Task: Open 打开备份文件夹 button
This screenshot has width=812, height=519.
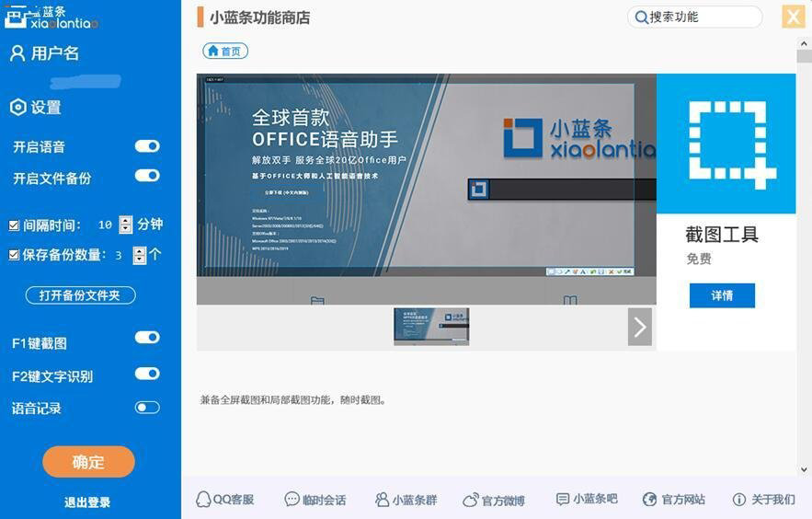Action: coord(80,295)
